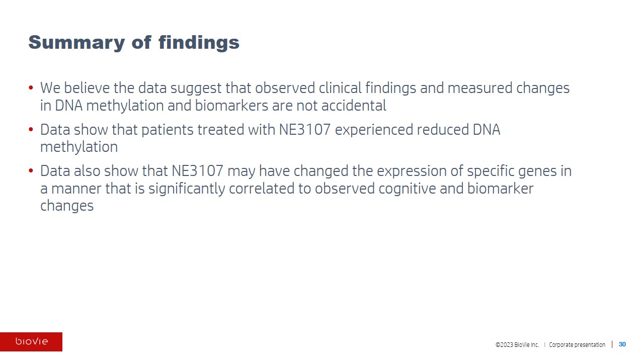Select the 'Summary of findings' slide title

click(134, 42)
